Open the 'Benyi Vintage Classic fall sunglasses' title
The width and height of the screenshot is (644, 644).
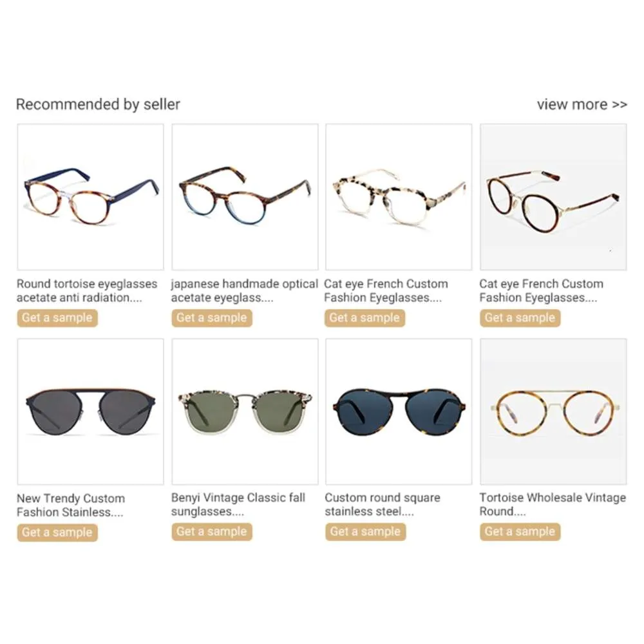click(x=238, y=504)
